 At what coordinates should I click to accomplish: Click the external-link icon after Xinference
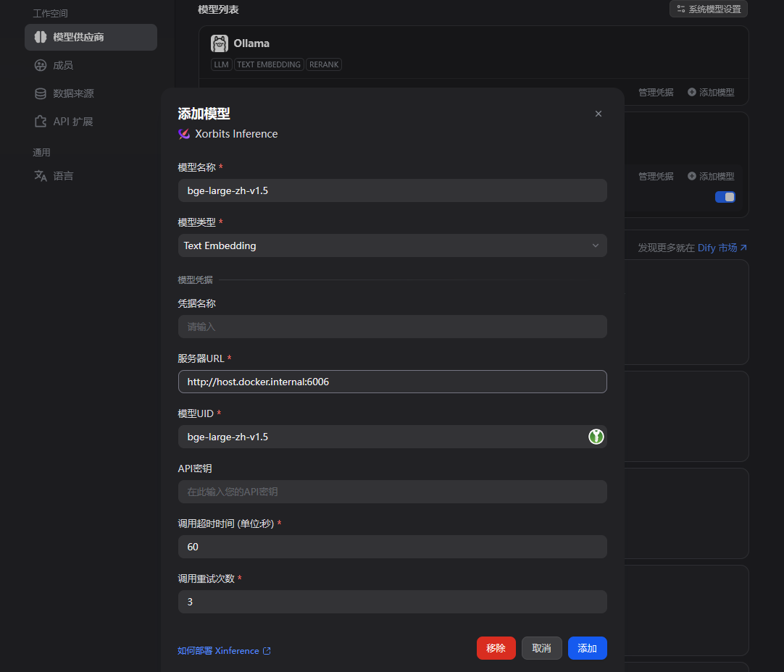[267, 650]
